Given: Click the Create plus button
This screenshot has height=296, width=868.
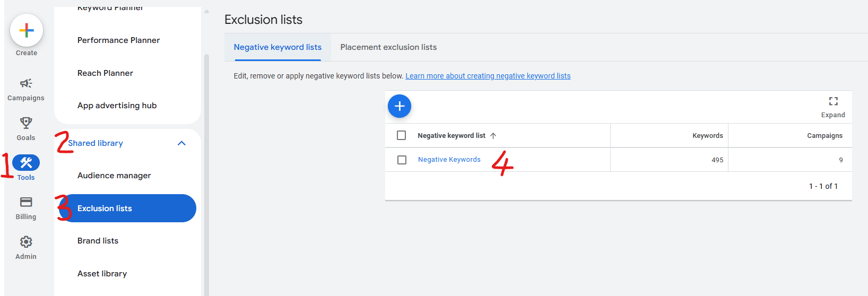Looking at the screenshot, I should click(27, 31).
